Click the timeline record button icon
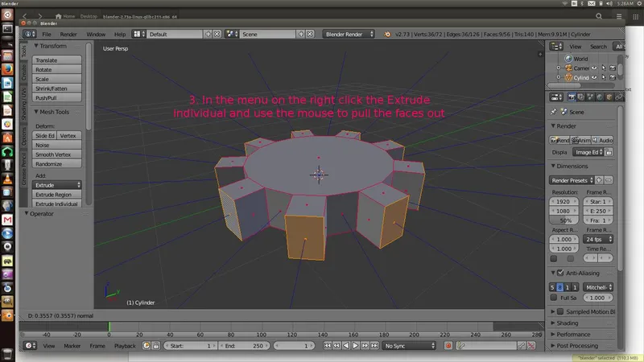This screenshot has width=644, height=362. [x=448, y=345]
